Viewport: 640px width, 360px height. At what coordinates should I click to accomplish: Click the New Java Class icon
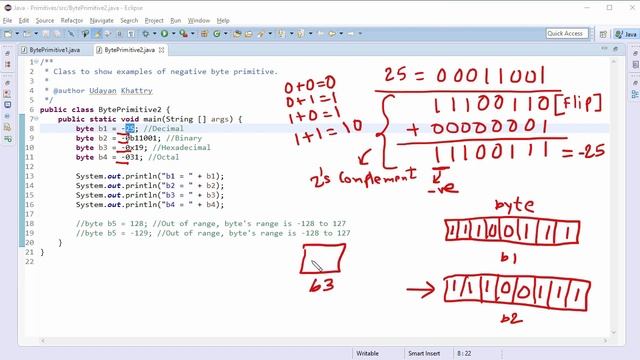[217, 34]
